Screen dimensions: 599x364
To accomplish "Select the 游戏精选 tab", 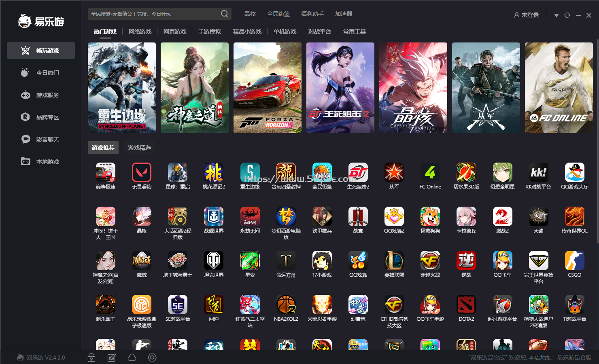I will [140, 148].
